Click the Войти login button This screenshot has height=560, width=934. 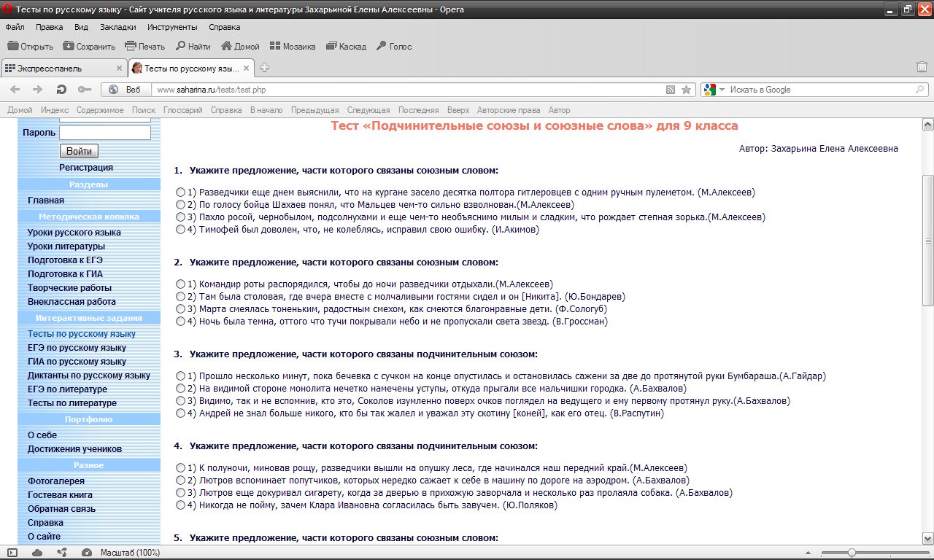pos(79,152)
